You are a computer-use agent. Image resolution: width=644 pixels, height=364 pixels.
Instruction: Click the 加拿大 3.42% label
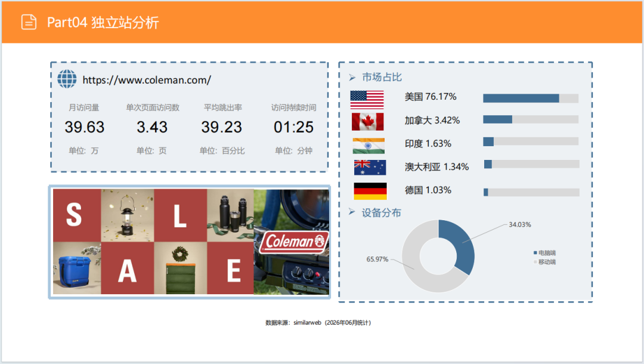pyautogui.click(x=432, y=121)
